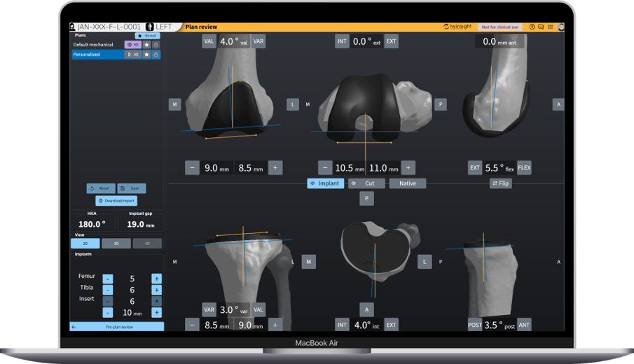Screen dimensions: 634x364
Task: Go back to Pre-plan review
Action: pyautogui.click(x=117, y=327)
